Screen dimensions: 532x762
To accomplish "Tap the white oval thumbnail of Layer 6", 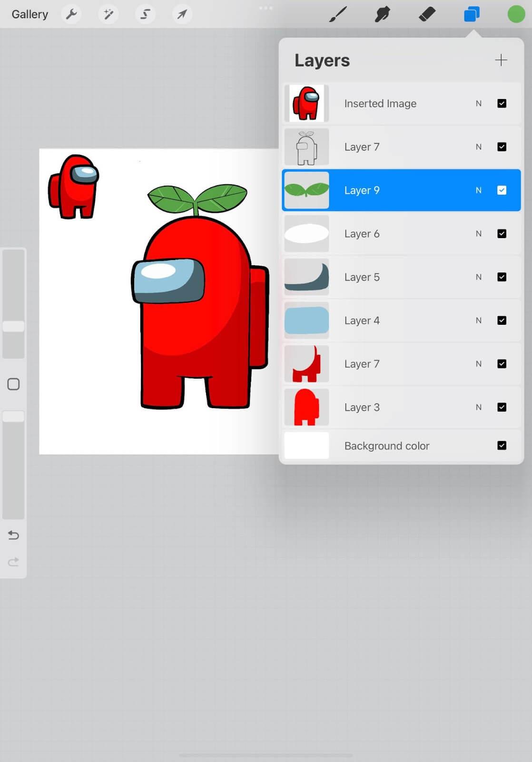I will click(306, 233).
